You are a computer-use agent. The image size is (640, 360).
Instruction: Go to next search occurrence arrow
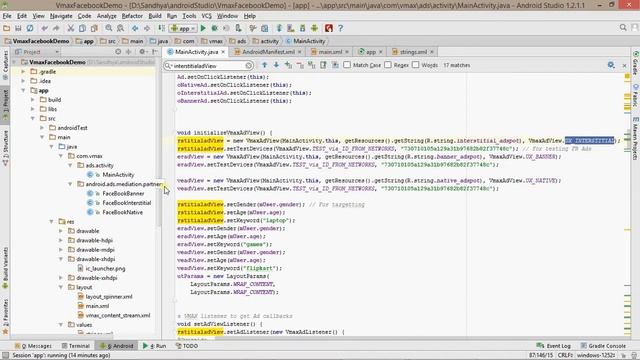[x=276, y=65]
